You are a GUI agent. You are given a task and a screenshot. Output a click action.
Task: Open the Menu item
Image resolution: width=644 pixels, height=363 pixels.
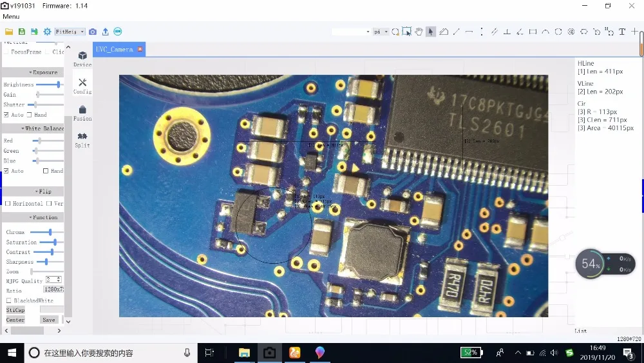pyautogui.click(x=11, y=17)
